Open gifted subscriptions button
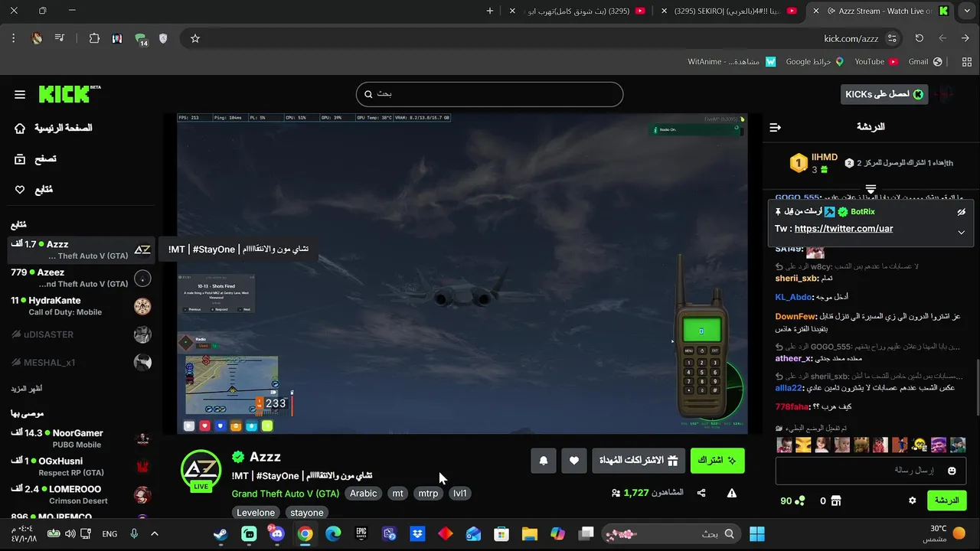This screenshot has width=980, height=551. tap(637, 460)
